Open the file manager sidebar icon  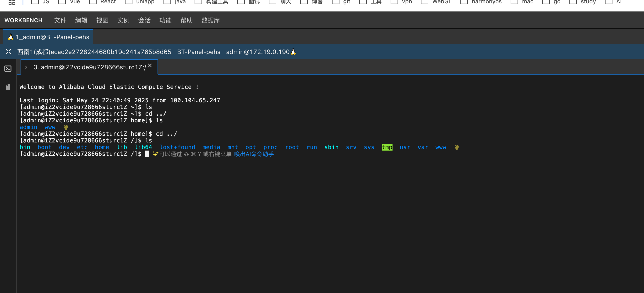(x=8, y=87)
